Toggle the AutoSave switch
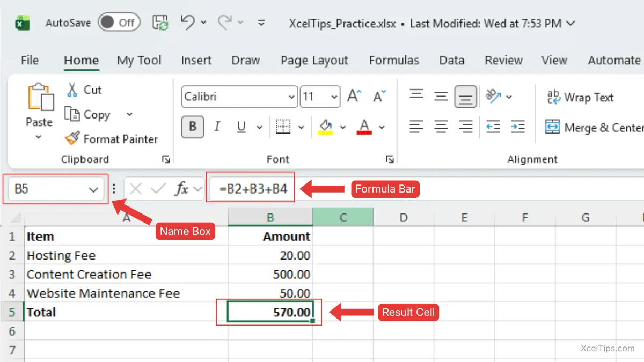This screenshot has width=644, height=362. click(119, 23)
